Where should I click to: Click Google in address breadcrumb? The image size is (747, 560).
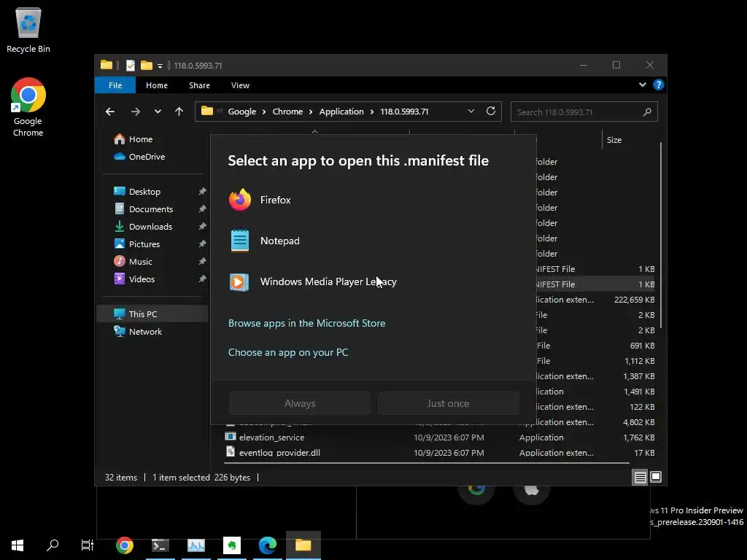[242, 112]
